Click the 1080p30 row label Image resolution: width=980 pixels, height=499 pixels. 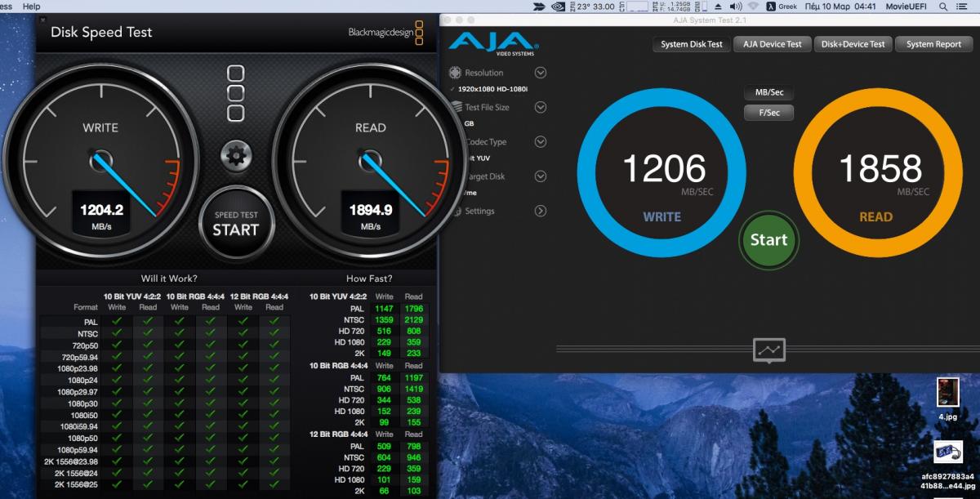(82, 403)
